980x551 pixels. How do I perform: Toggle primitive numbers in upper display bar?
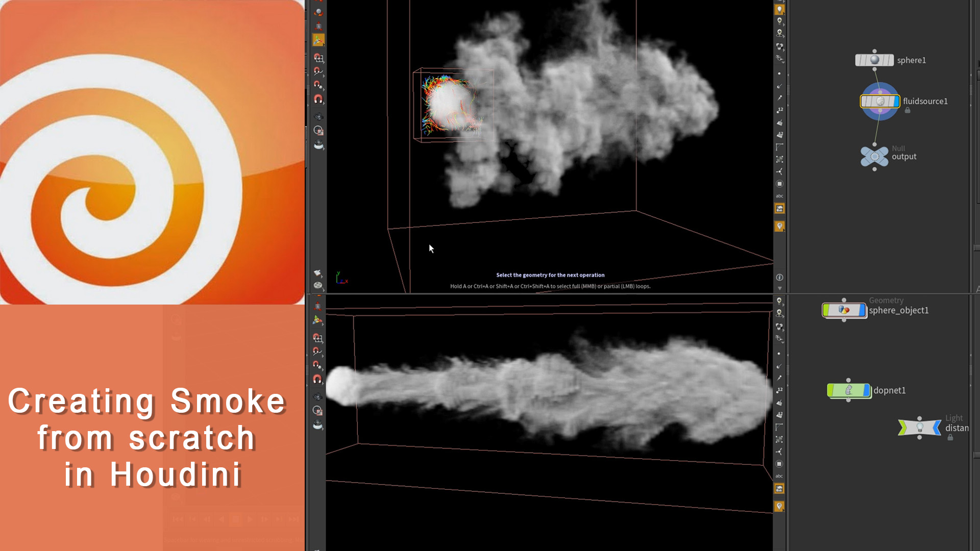coord(779,135)
